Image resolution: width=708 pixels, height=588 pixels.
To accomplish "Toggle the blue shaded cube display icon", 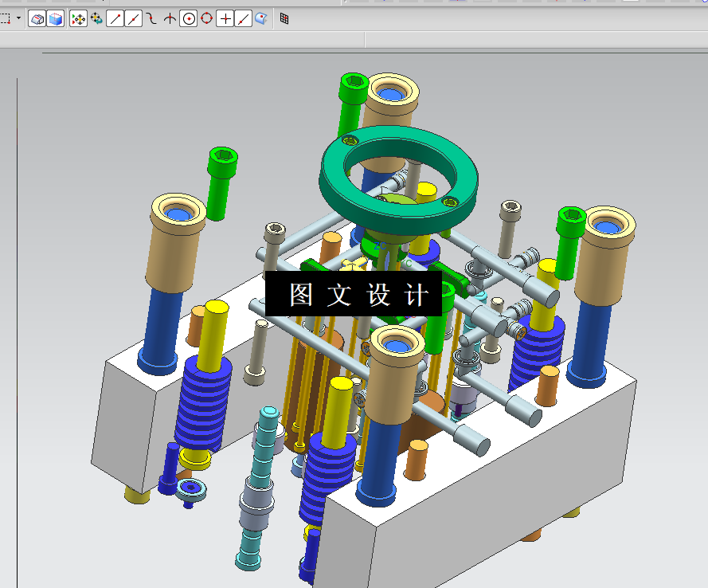I will pos(56,19).
